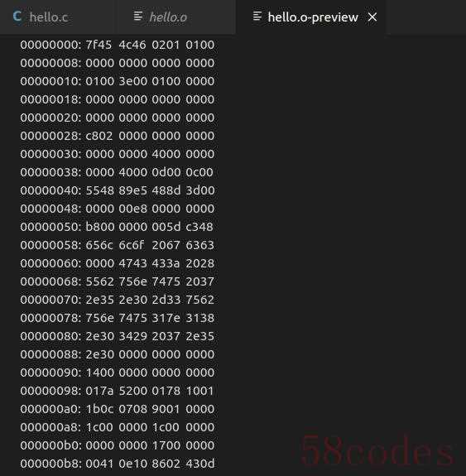Click hex value 4743 on line 00000060
The width and height of the screenshot is (466, 476).
[133, 263]
